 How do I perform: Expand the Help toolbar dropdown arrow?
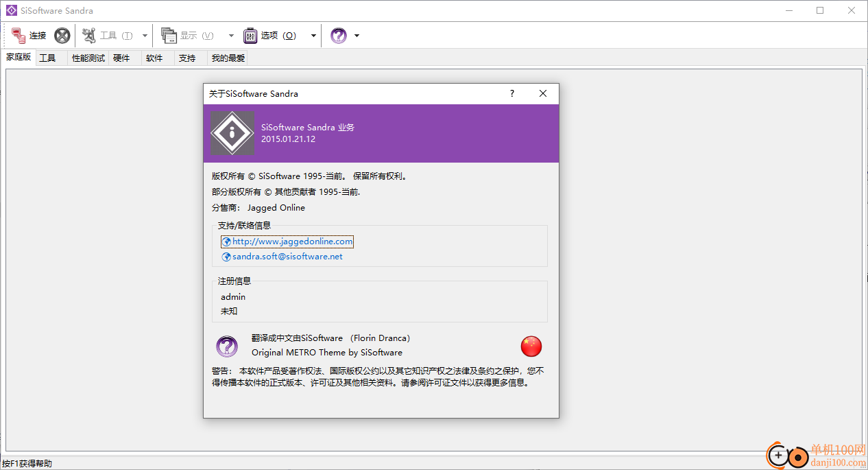click(357, 36)
